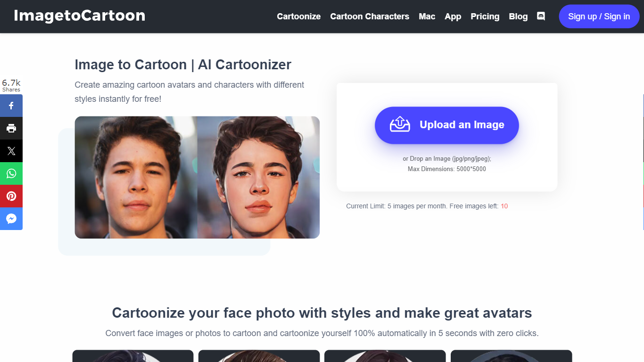This screenshot has width=644, height=362.
Task: Click the 6.7k Shares counter
Action: (11, 85)
